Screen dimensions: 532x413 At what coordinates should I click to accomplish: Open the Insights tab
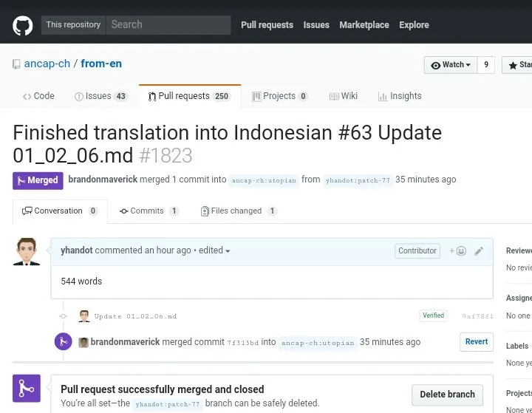click(x=400, y=96)
